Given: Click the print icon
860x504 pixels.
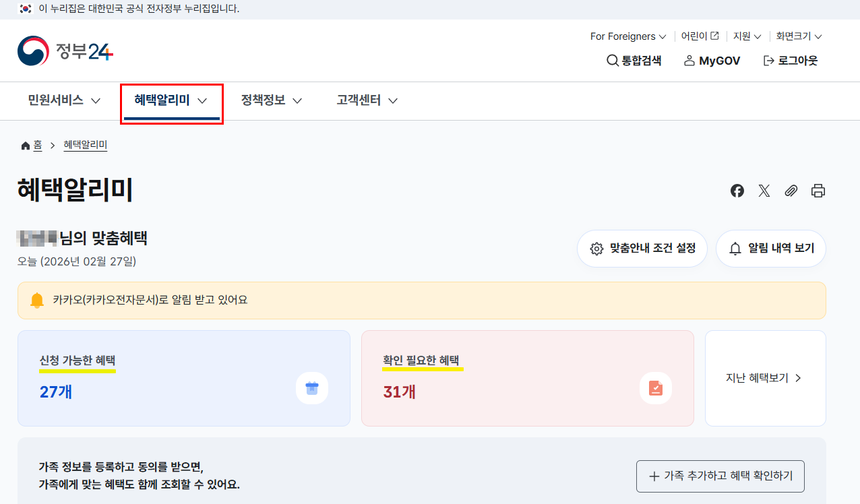Looking at the screenshot, I should coord(818,191).
